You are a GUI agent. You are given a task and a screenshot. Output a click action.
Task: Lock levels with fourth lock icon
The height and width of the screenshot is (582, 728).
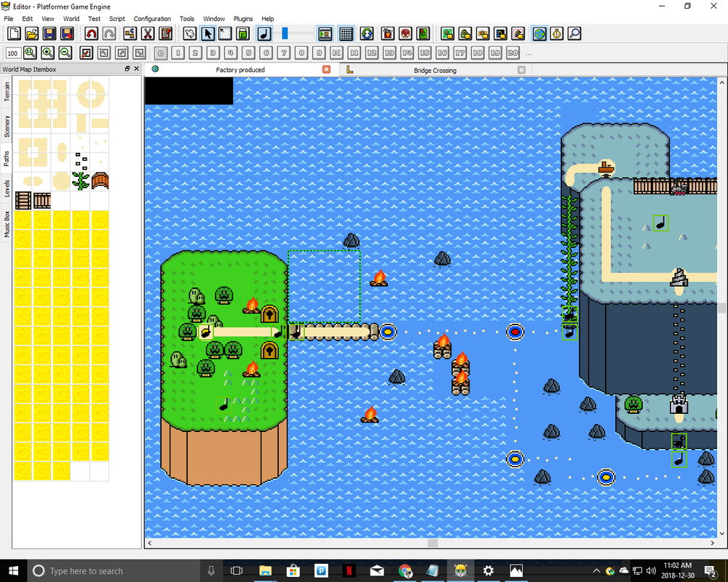[x=501, y=33]
